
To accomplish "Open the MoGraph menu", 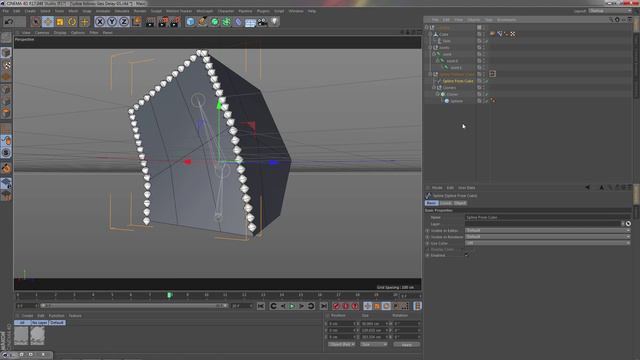I will coord(205,11).
